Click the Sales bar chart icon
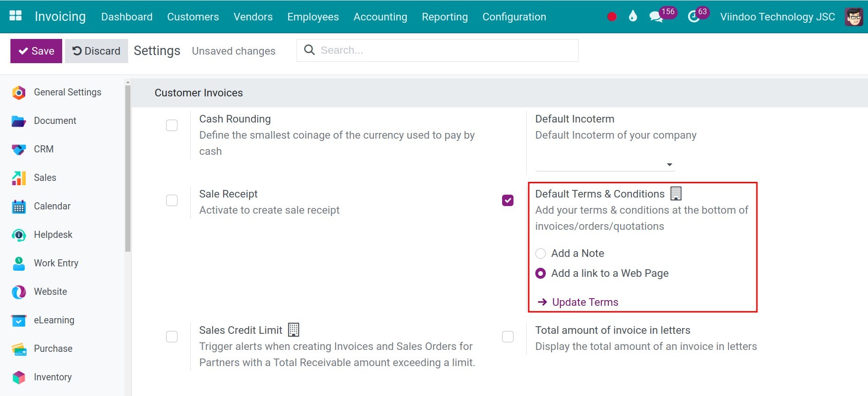Screen dimensions: 868x396 19,178
